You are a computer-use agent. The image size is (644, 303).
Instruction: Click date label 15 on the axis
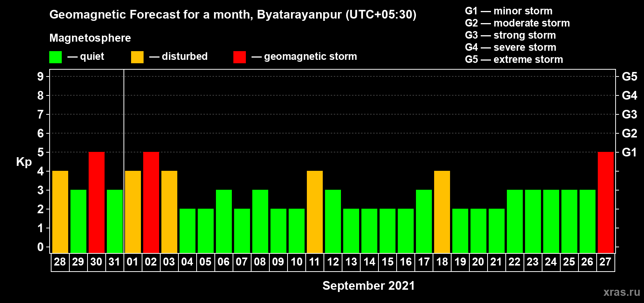coord(387,262)
